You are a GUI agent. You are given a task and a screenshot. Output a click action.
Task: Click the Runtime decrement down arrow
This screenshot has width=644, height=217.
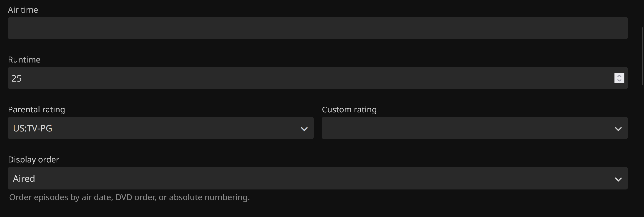[619, 80]
